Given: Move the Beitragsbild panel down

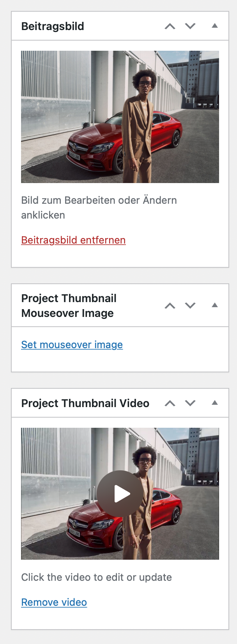Looking at the screenshot, I should (x=190, y=27).
